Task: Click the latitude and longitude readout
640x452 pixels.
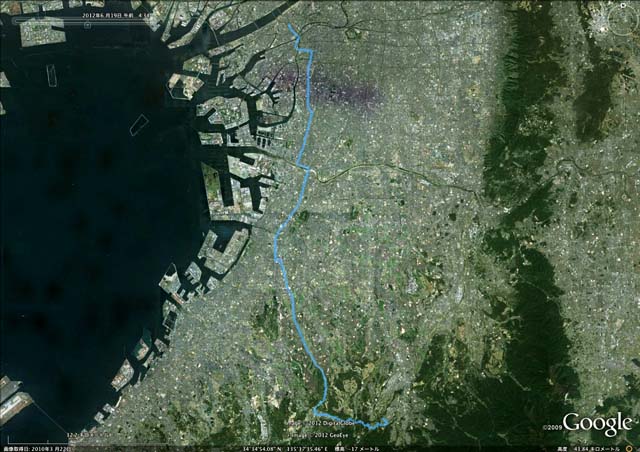Action: [x=285, y=449]
